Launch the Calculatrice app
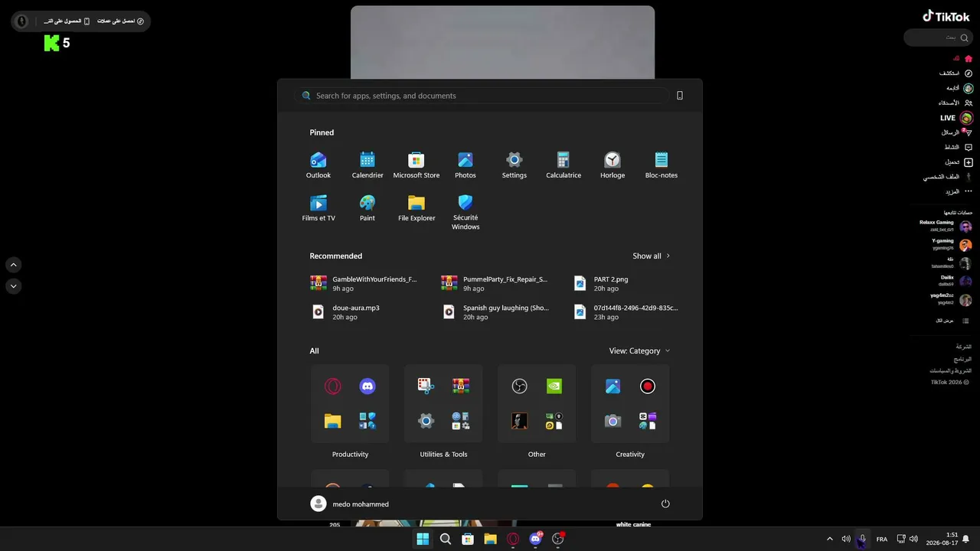This screenshot has height=551, width=980. pos(563,165)
